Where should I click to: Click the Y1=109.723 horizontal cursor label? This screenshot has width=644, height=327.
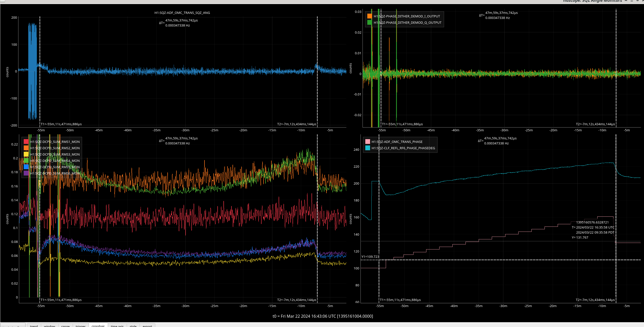coord(370,257)
